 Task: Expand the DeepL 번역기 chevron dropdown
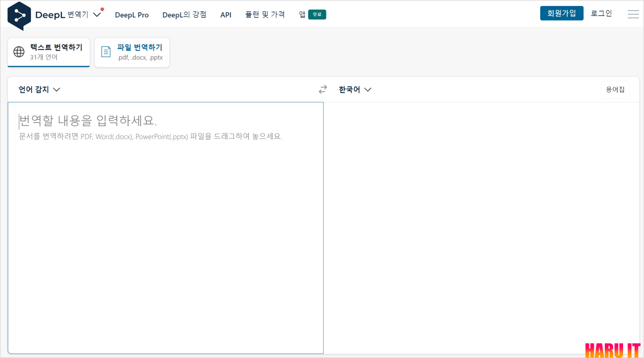(x=97, y=14)
